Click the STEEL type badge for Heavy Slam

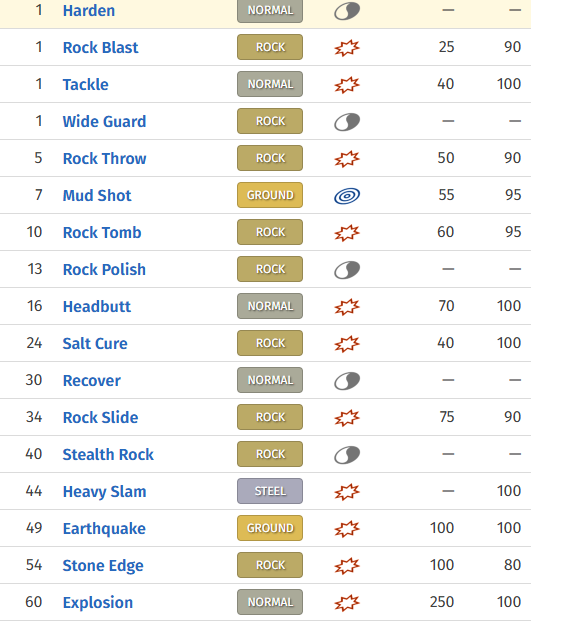270,491
